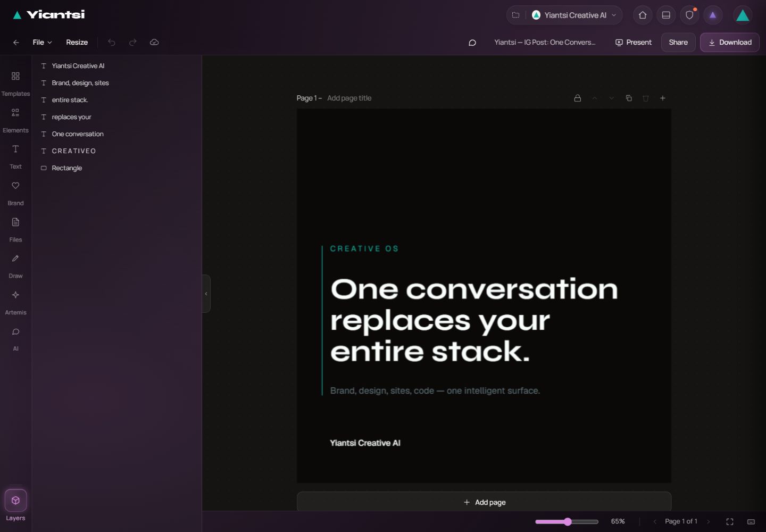Check cloud save status icon
This screenshot has height=532, width=766.
tap(154, 43)
